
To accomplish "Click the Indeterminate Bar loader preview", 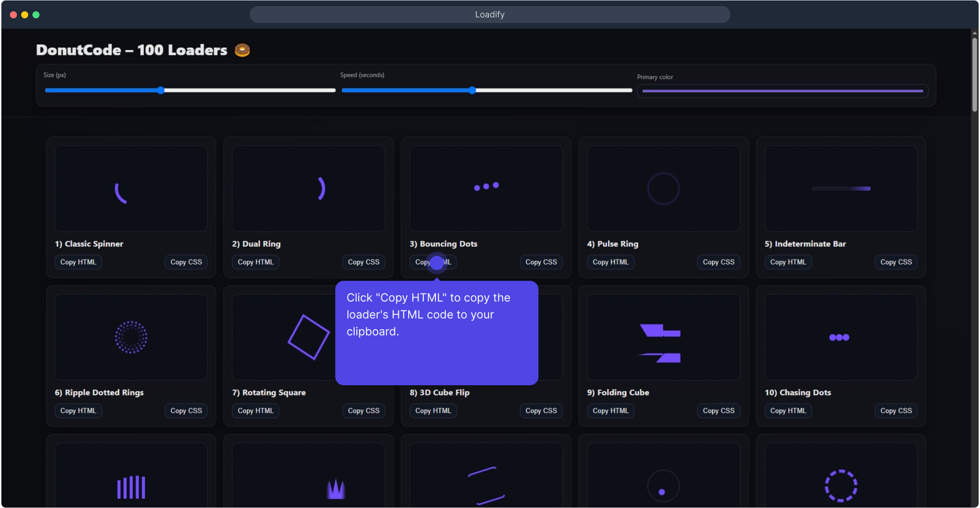I will [841, 189].
